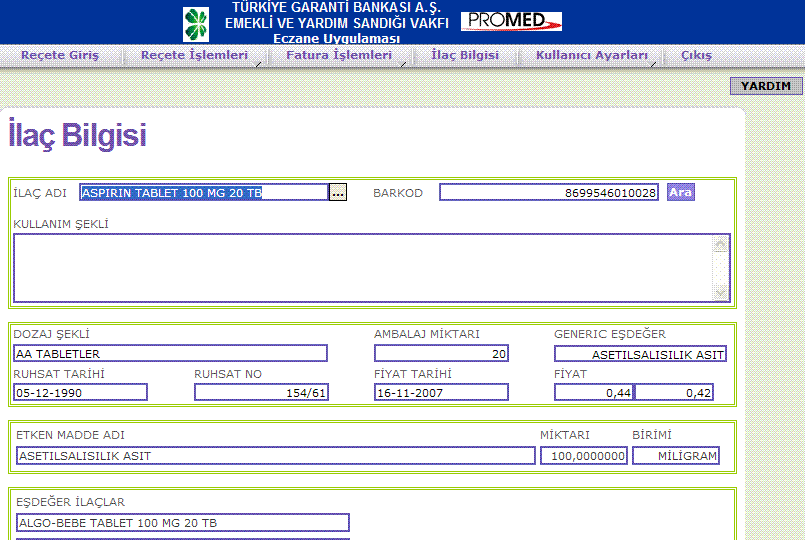Click the Etken Madde Adı field
The width and height of the screenshot is (805, 540).
(275, 456)
